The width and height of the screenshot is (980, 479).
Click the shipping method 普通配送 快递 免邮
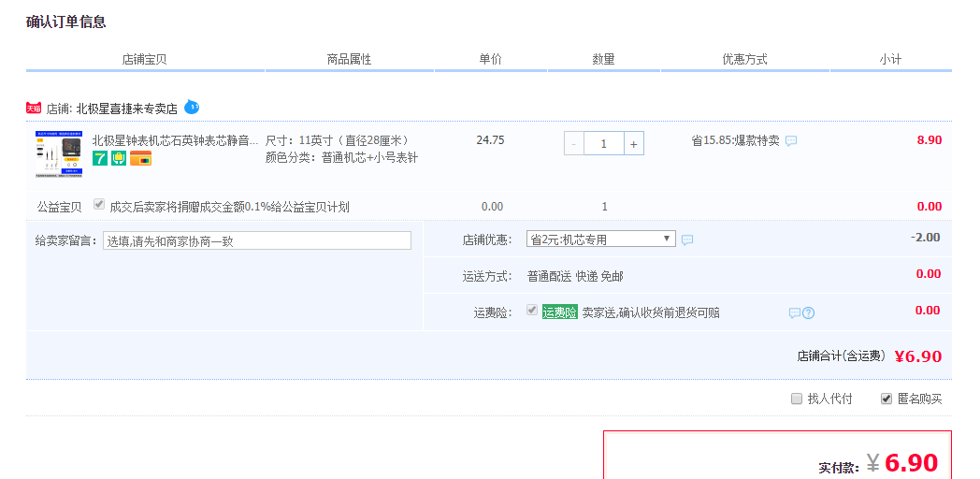(575, 276)
